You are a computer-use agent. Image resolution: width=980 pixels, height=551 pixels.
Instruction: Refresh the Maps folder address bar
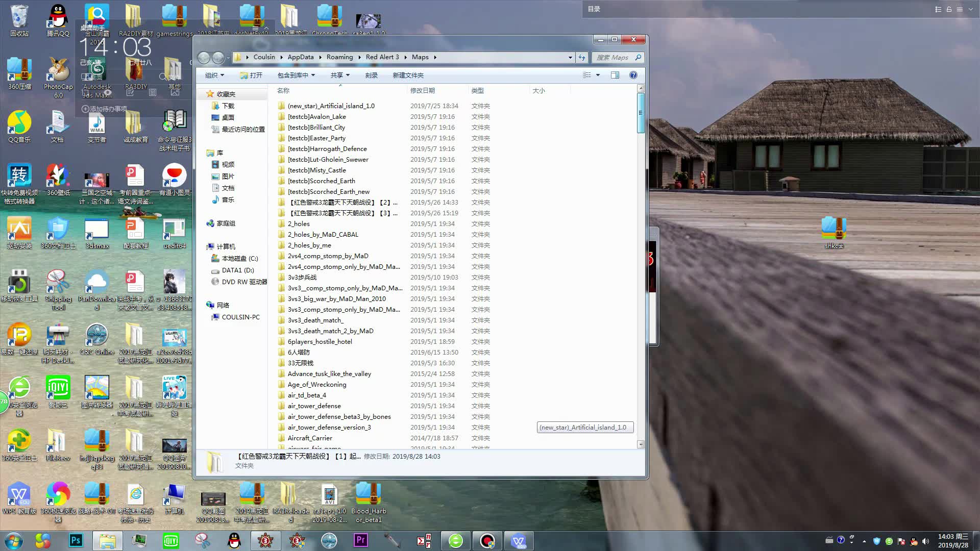pyautogui.click(x=582, y=57)
